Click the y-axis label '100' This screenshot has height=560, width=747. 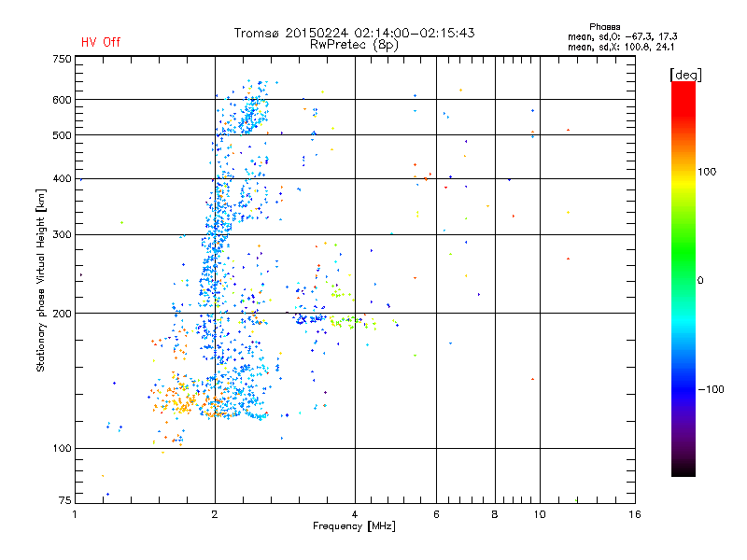click(63, 449)
